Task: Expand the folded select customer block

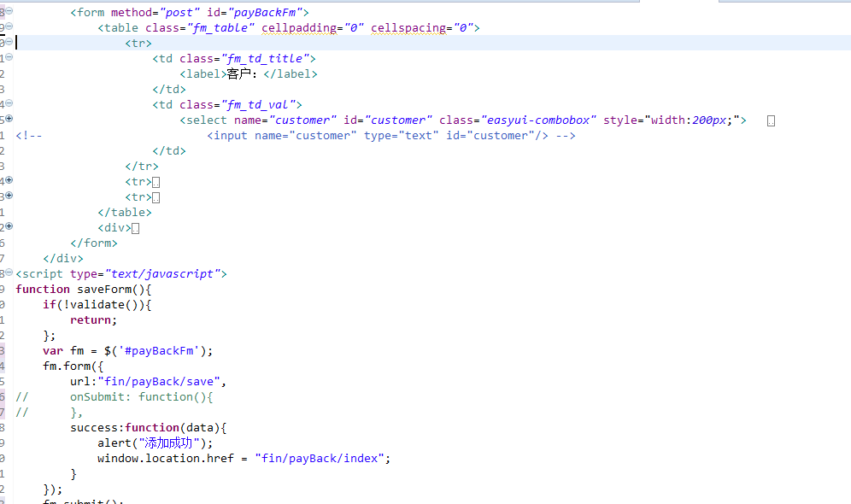Action: pos(9,118)
